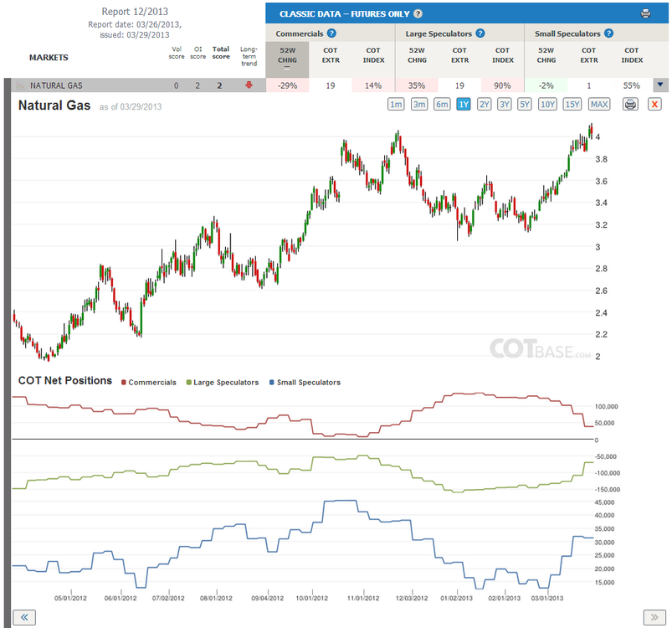This screenshot has width=672, height=628.
Task: Open the Large Speculators help icon
Action: 480,33
